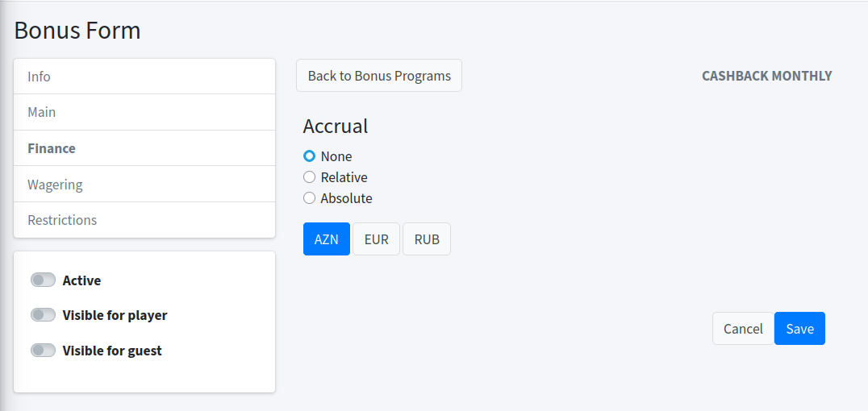Select the AZN currency button
Screen dimensions: 868x411
point(327,239)
